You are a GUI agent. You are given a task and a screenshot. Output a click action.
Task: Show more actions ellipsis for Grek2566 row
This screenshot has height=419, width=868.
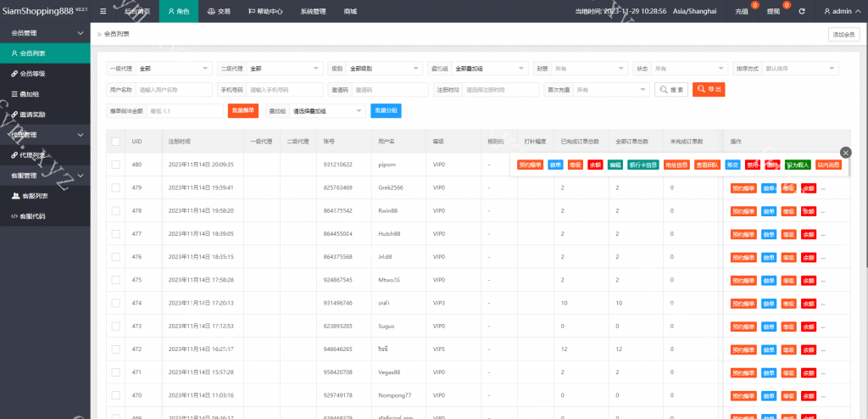pyautogui.click(x=823, y=188)
